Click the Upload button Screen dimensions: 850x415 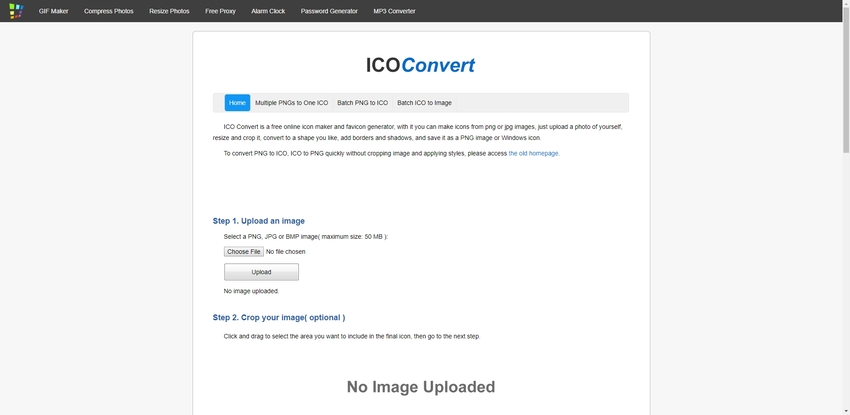tap(261, 272)
